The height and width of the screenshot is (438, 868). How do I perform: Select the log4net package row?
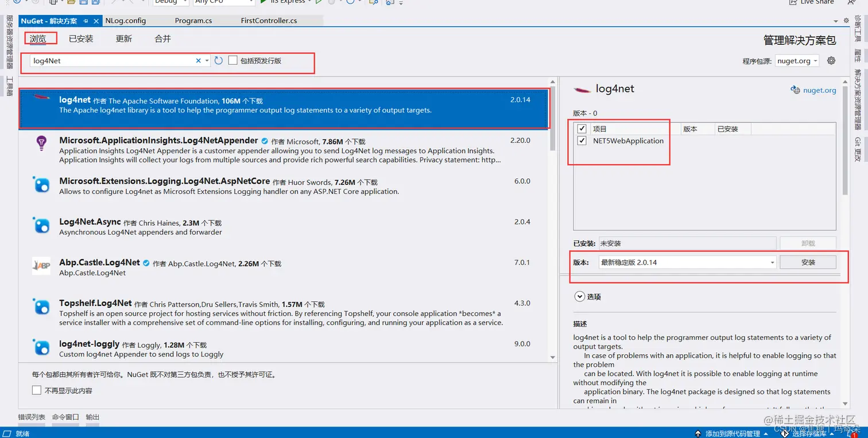[x=284, y=108]
